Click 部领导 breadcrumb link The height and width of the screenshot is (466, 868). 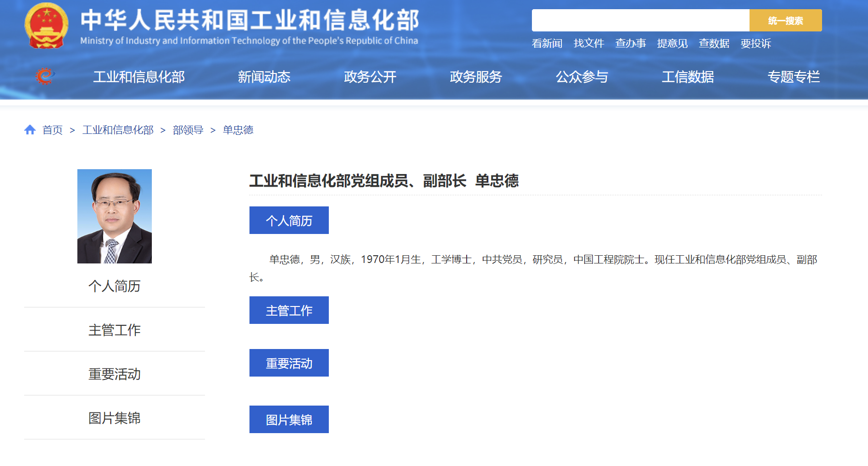pyautogui.click(x=188, y=130)
